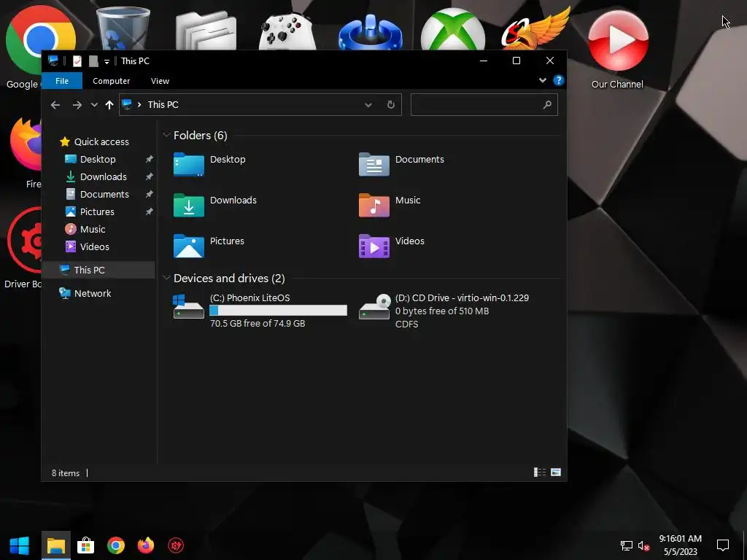Open Explorer Help question mark icon
Screen dimensions: 747x560
click(558, 80)
